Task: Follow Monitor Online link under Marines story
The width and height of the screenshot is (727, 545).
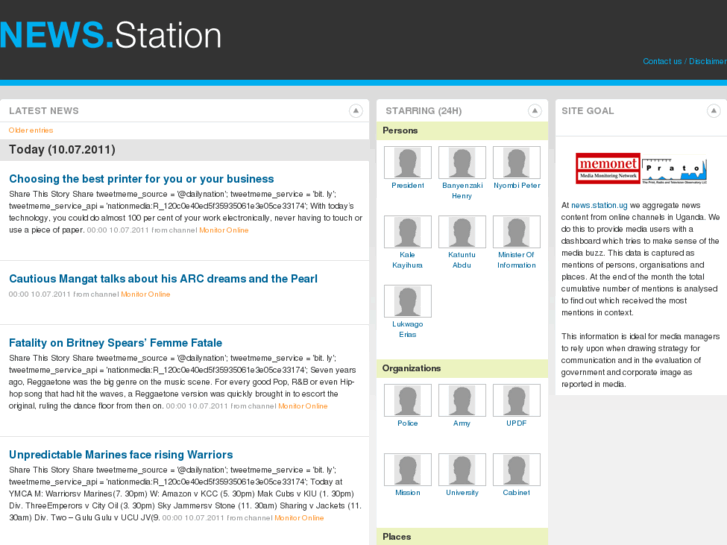Action: 299,518
